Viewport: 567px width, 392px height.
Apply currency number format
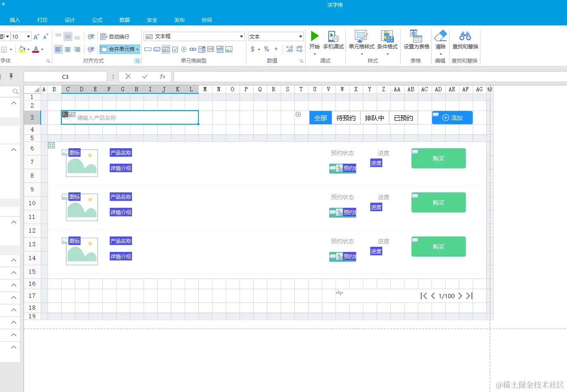253,49
